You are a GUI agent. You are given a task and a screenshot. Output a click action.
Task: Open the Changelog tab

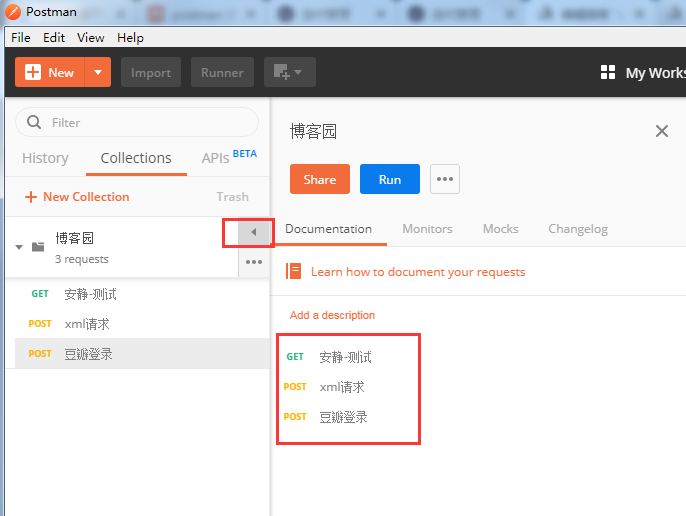pos(578,229)
